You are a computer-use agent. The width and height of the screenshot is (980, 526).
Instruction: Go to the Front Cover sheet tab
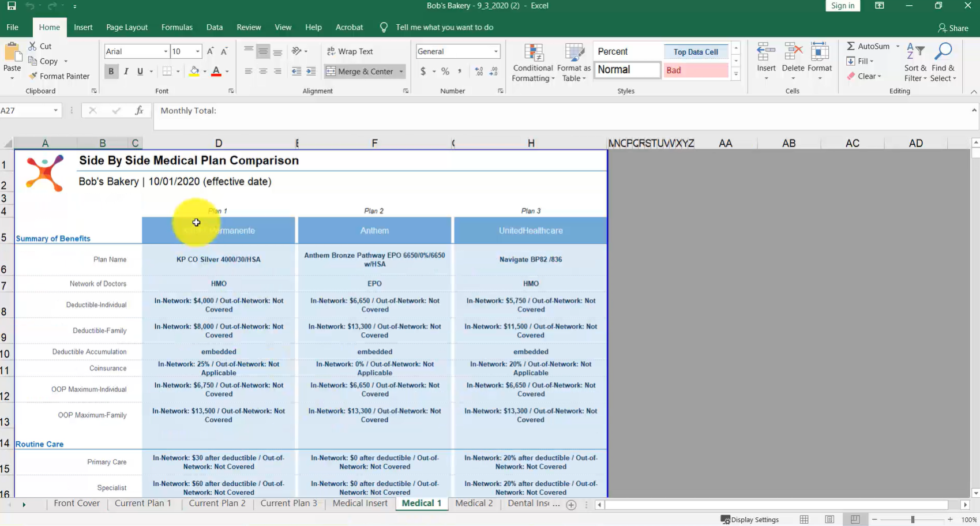[x=77, y=503]
